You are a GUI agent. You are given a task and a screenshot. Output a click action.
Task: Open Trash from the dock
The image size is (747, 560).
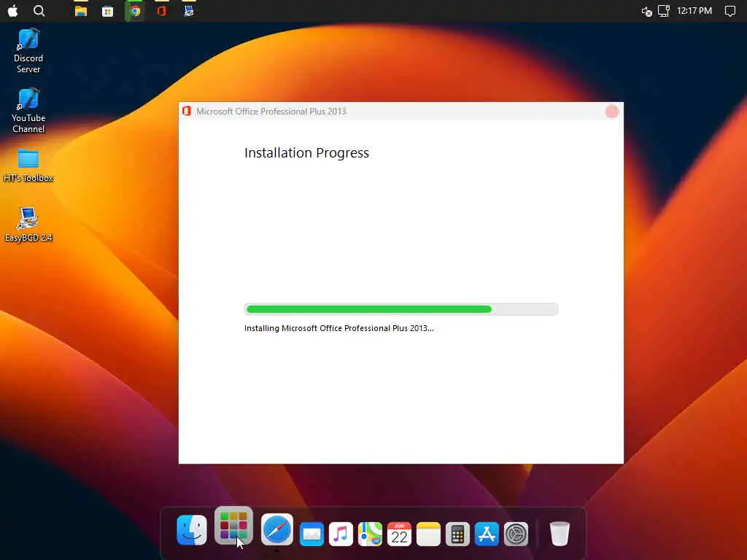[560, 534]
